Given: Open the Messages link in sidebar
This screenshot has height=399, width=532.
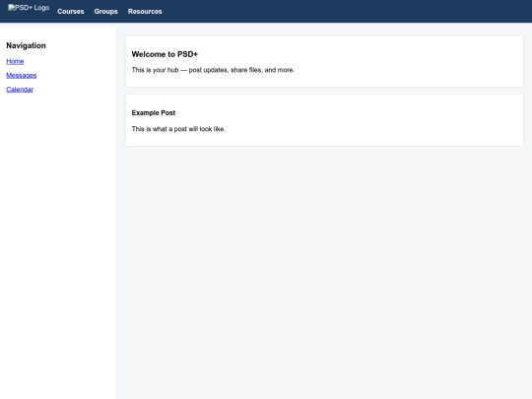Looking at the screenshot, I should coord(22,75).
